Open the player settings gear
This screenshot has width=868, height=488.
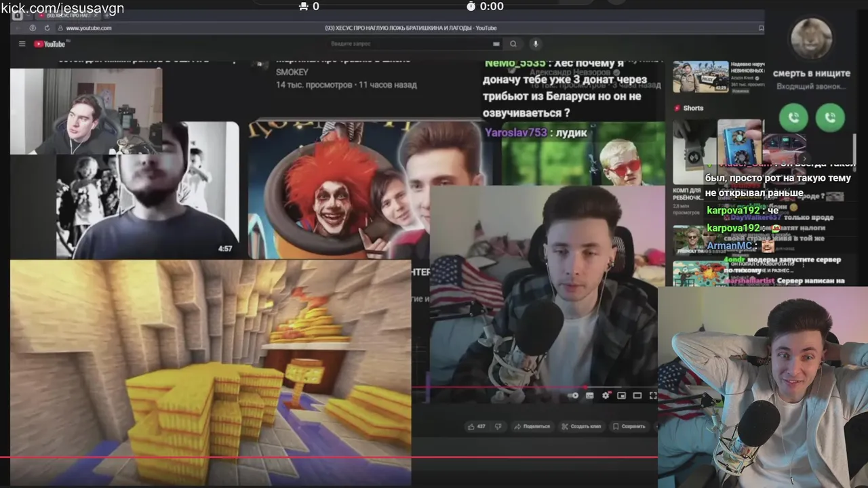(606, 395)
